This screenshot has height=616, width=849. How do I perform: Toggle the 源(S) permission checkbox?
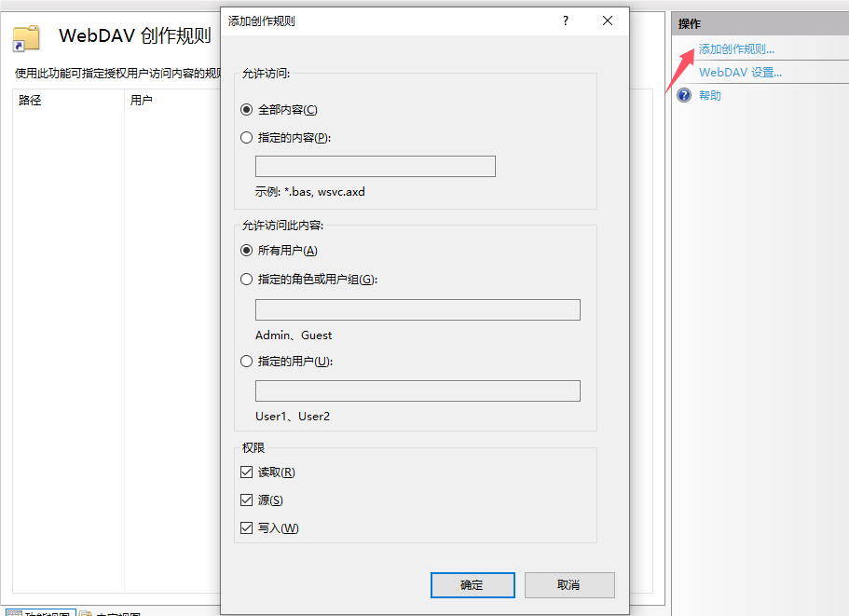click(246, 500)
